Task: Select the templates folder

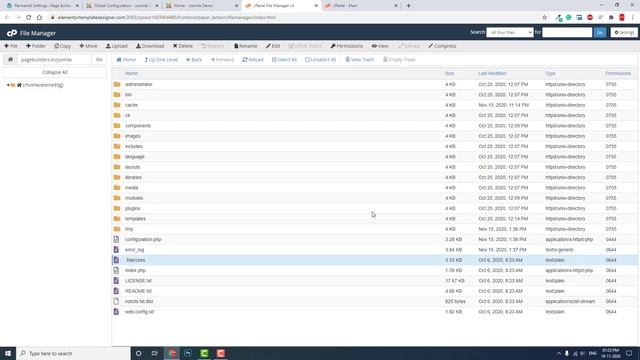Action: click(x=375, y=219)
